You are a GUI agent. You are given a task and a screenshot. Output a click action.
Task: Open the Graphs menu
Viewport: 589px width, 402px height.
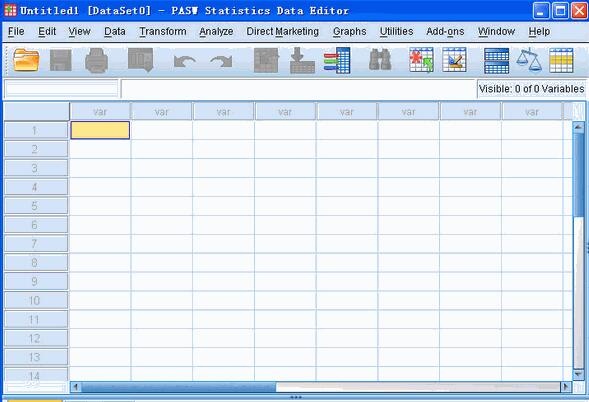tap(349, 32)
